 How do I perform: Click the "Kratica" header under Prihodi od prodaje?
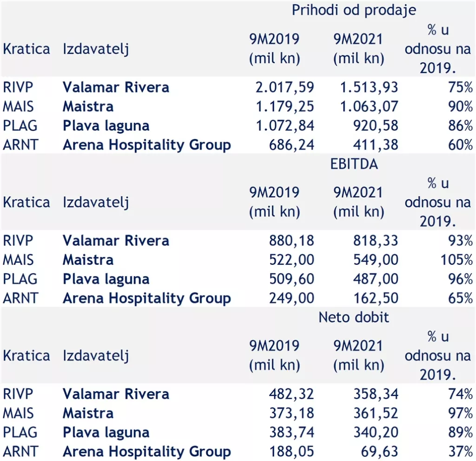pyautogui.click(x=26, y=49)
